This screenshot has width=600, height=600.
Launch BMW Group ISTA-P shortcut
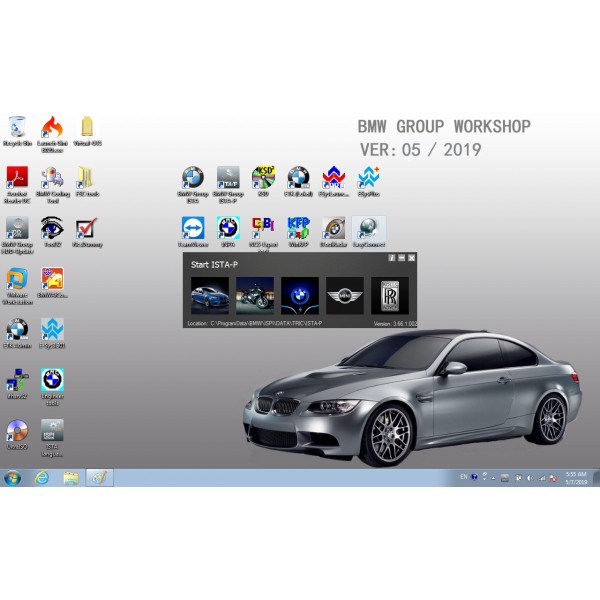[228, 184]
